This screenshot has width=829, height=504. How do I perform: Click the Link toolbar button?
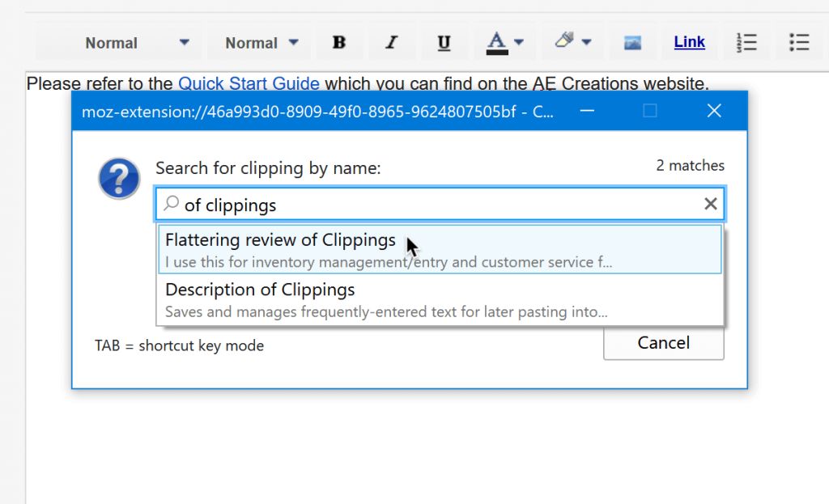pos(689,42)
